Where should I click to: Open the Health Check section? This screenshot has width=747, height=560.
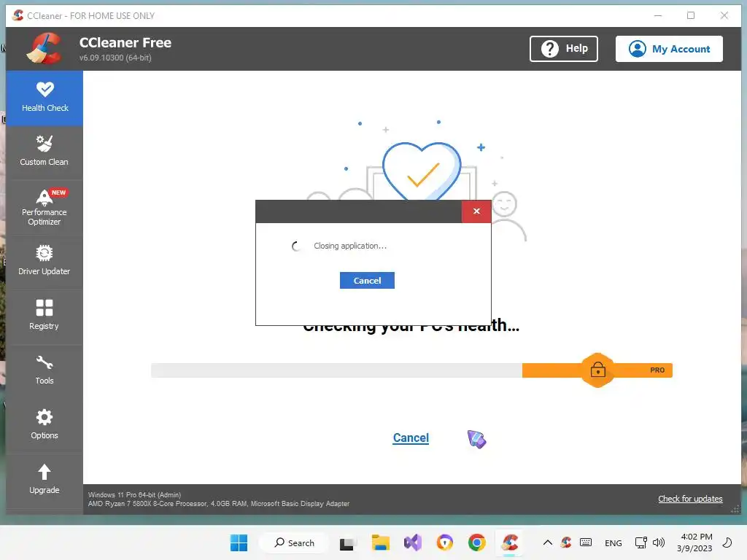pos(44,98)
